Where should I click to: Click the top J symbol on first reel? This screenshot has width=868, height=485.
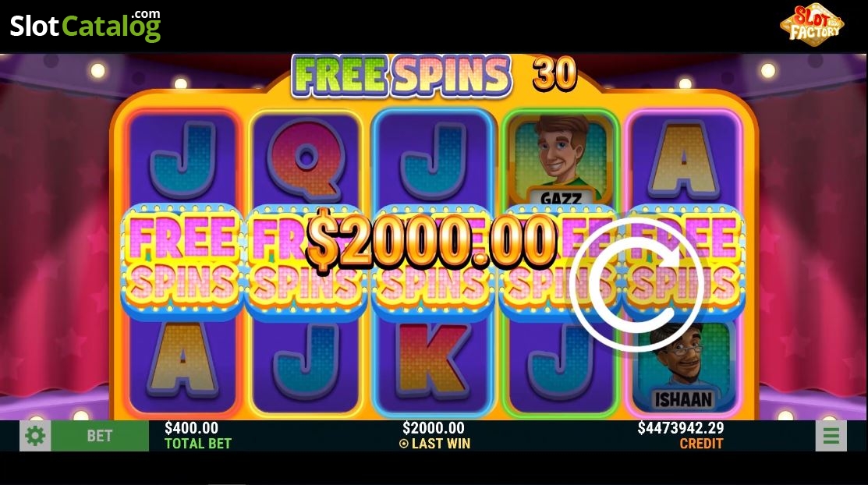[182, 160]
